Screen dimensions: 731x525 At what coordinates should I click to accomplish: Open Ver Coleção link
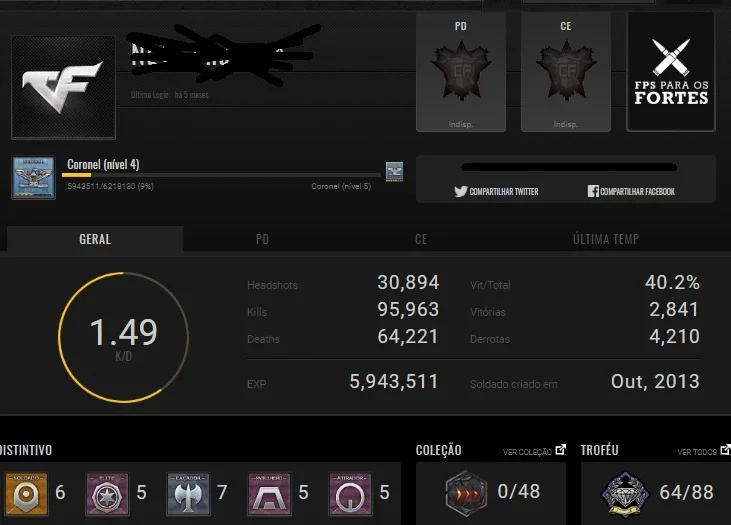[x=527, y=451]
